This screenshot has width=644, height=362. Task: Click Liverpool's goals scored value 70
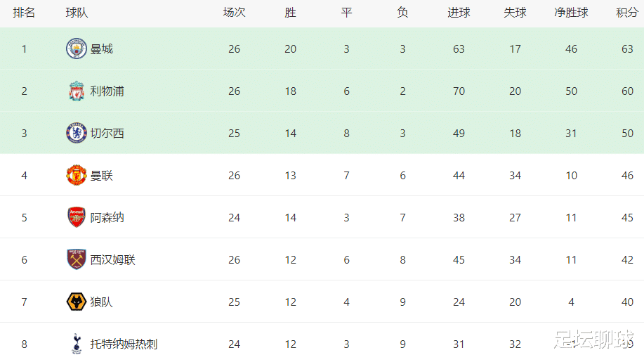click(x=459, y=91)
